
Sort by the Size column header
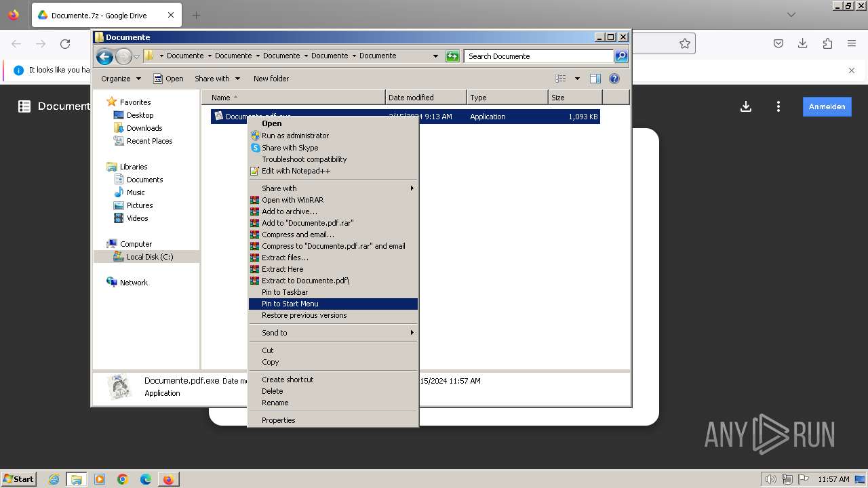pyautogui.click(x=575, y=98)
